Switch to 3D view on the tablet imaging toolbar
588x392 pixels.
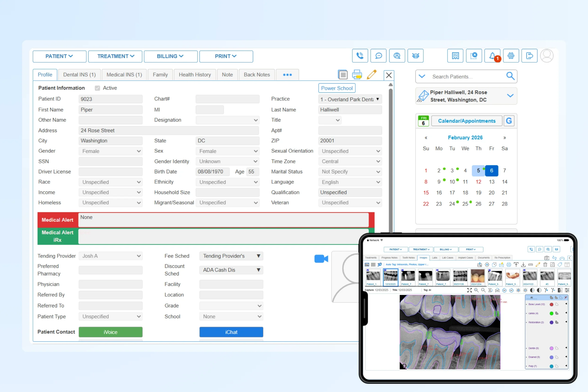click(380, 265)
